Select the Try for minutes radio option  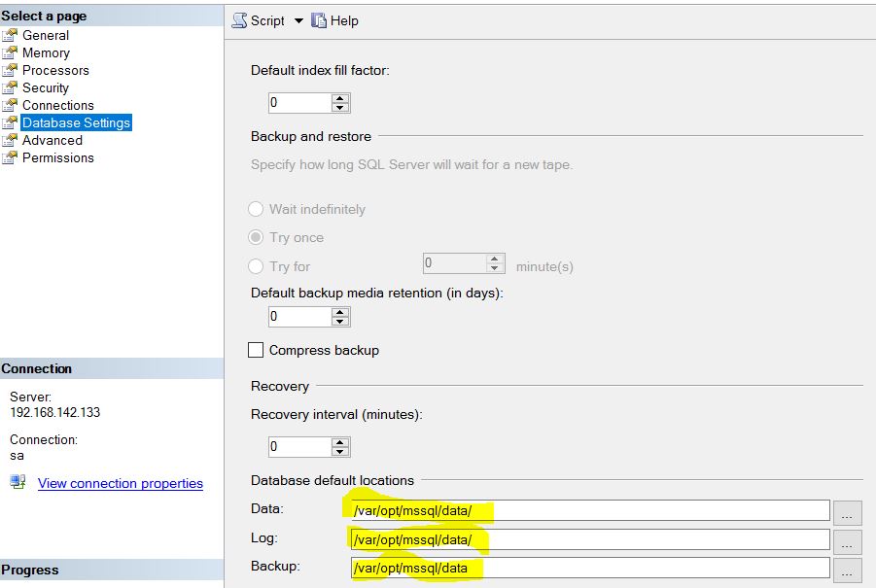tap(257, 266)
